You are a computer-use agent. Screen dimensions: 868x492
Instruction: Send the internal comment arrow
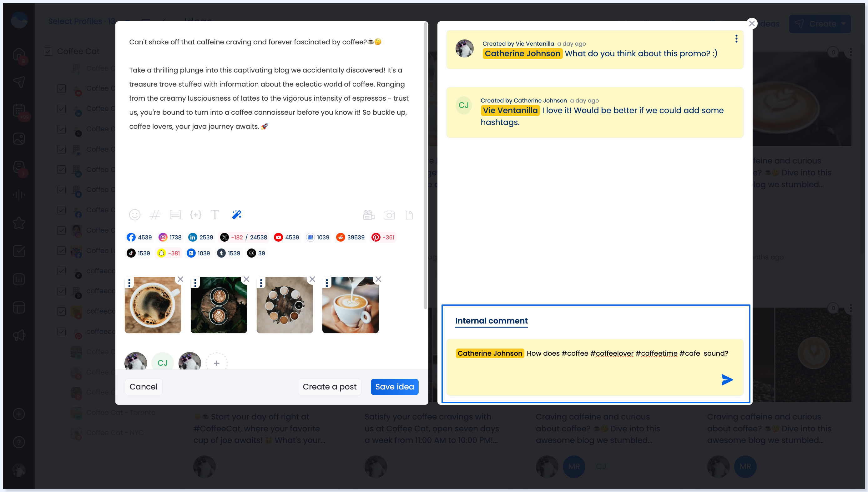727,380
